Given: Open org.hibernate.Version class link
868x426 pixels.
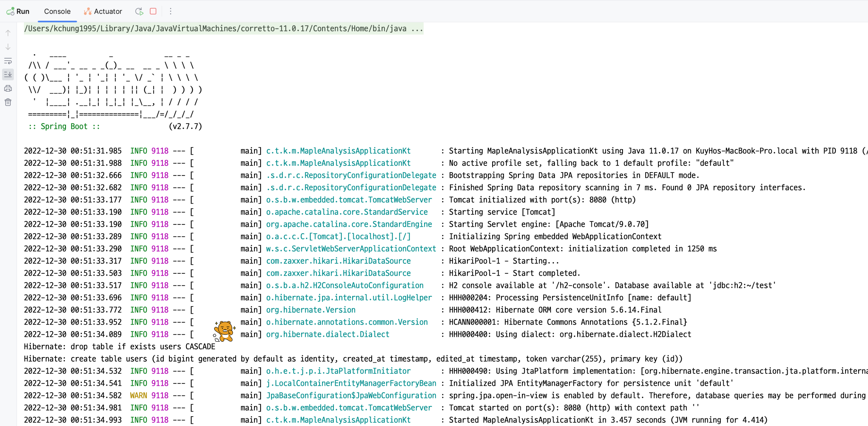Looking at the screenshot, I should [310, 310].
